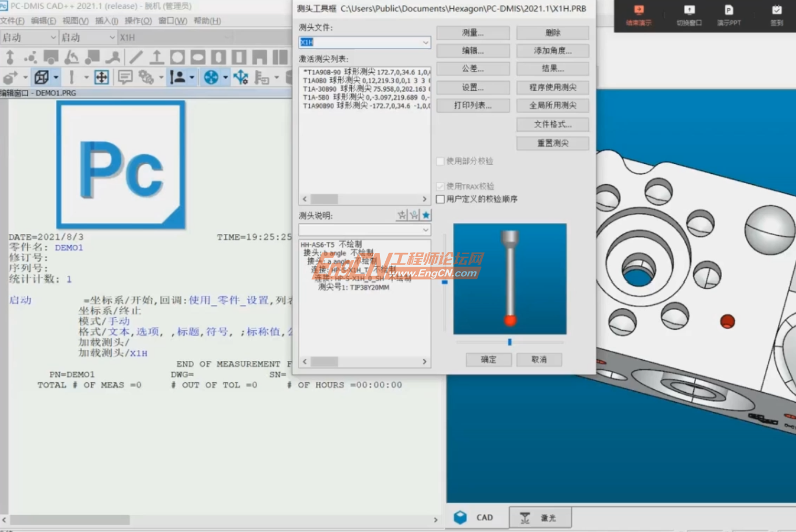Switch to the 激光 laser tab
Viewport: 796px width, 532px height.
[x=541, y=517]
